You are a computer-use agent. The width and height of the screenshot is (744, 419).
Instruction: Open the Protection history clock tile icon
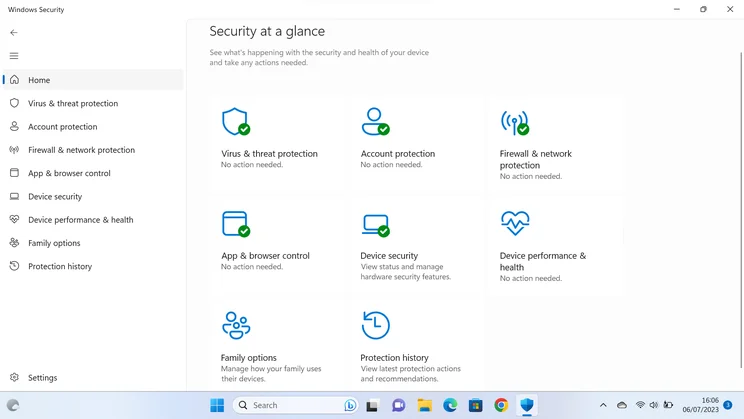tap(375, 325)
